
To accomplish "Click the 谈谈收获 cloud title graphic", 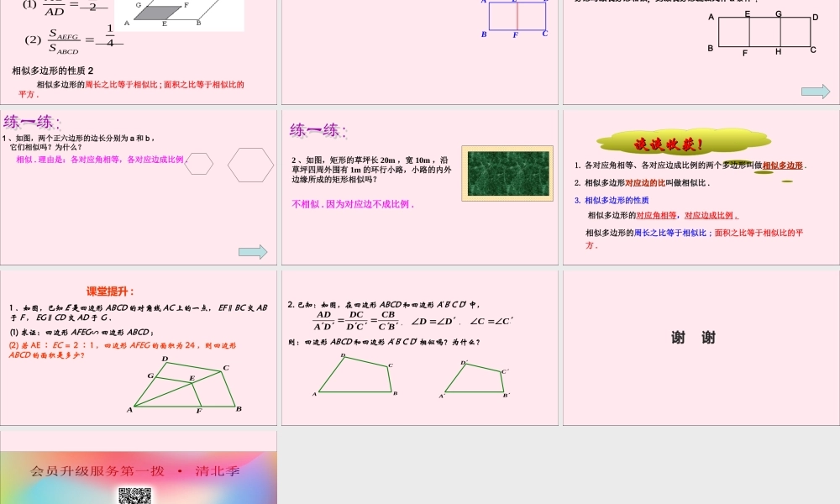I will pyautogui.click(x=684, y=143).
